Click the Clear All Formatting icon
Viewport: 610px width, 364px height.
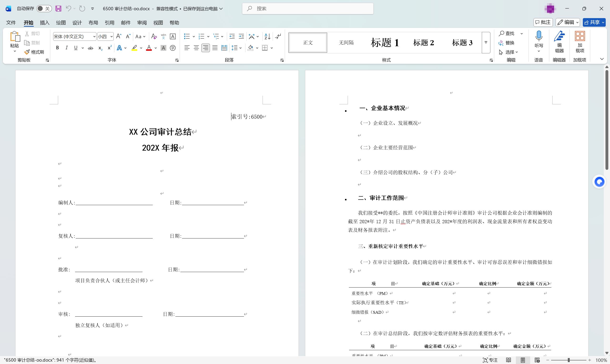pyautogui.click(x=154, y=36)
